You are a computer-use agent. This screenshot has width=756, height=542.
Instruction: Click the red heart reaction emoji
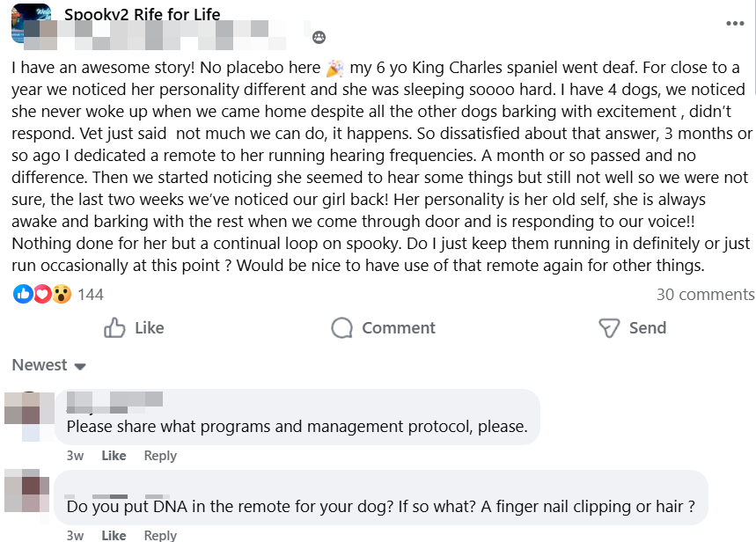(x=41, y=294)
